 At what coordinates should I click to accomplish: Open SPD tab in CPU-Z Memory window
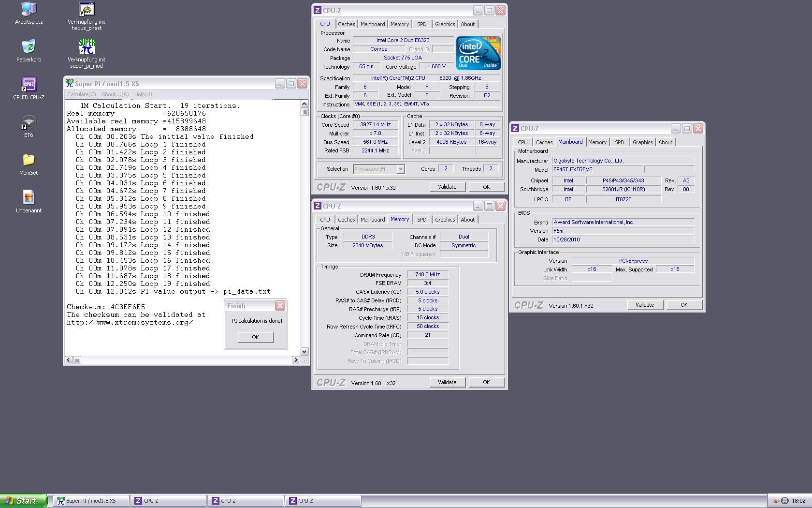[422, 220]
